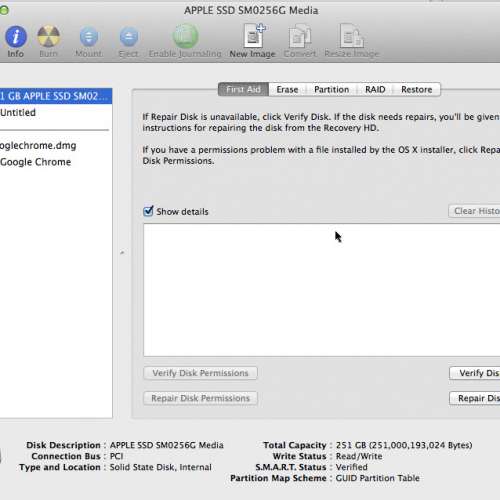Switch to the Erase tab

coord(287,89)
